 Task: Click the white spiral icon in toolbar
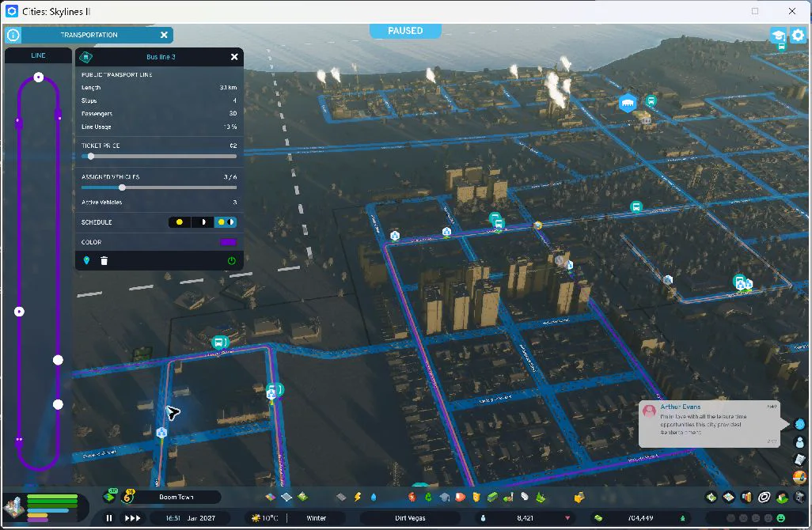click(x=764, y=498)
